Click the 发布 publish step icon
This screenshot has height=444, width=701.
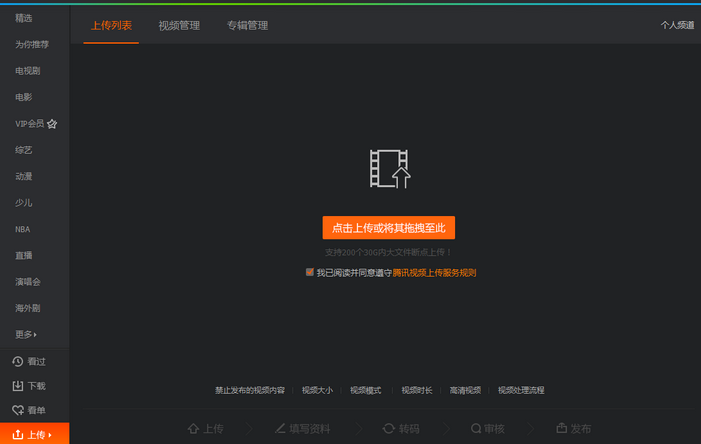point(561,428)
